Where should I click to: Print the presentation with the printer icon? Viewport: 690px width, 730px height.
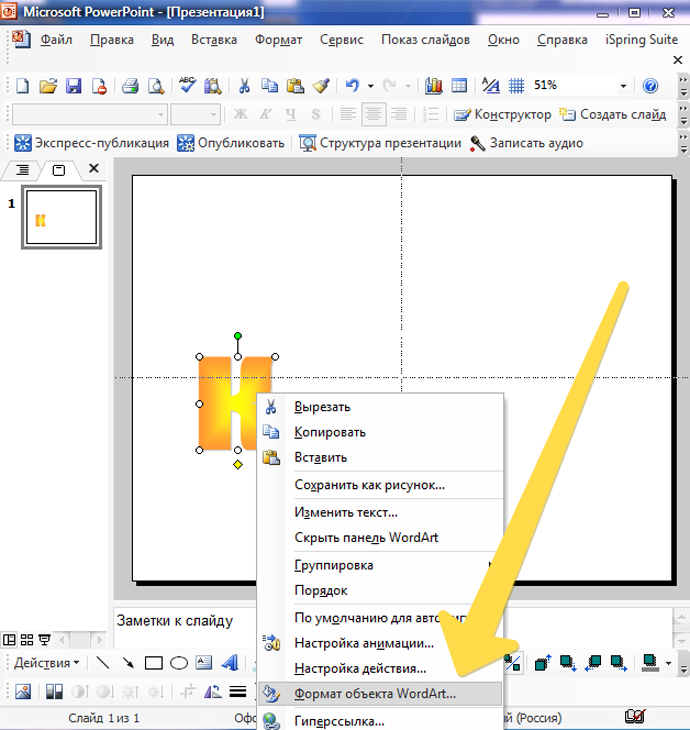click(130, 86)
